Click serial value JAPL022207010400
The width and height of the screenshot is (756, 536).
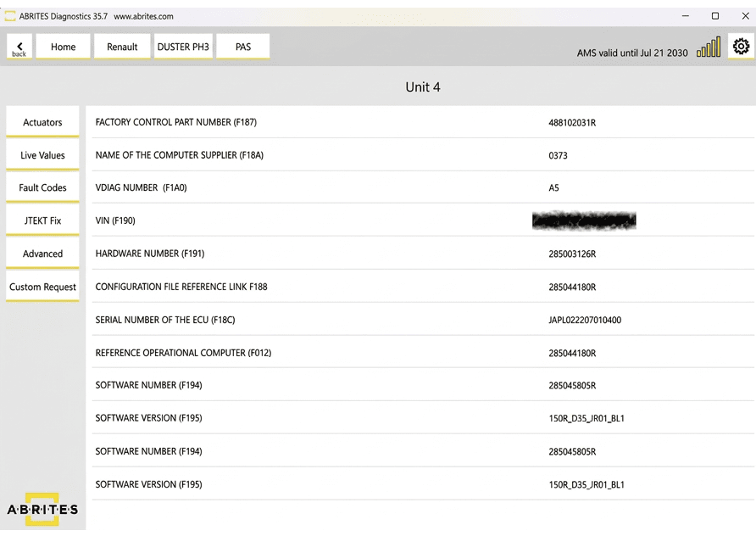pyautogui.click(x=585, y=320)
